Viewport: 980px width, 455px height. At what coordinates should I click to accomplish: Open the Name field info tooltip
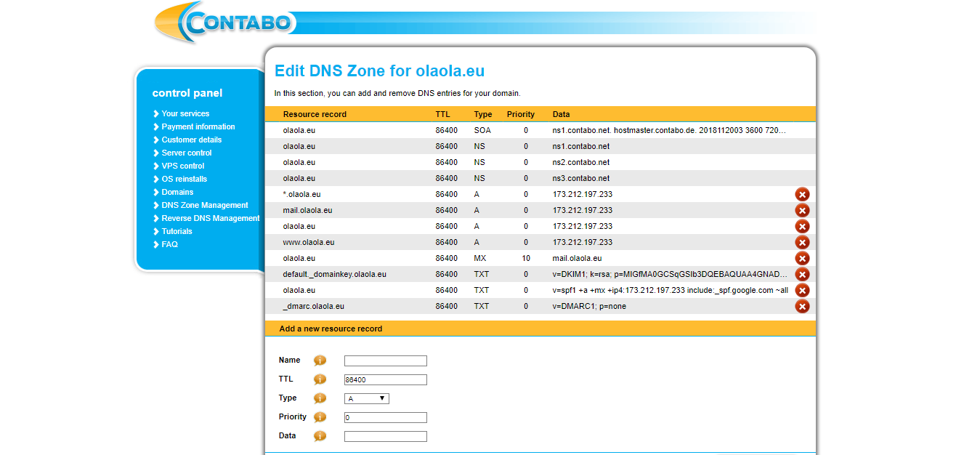[x=319, y=360]
